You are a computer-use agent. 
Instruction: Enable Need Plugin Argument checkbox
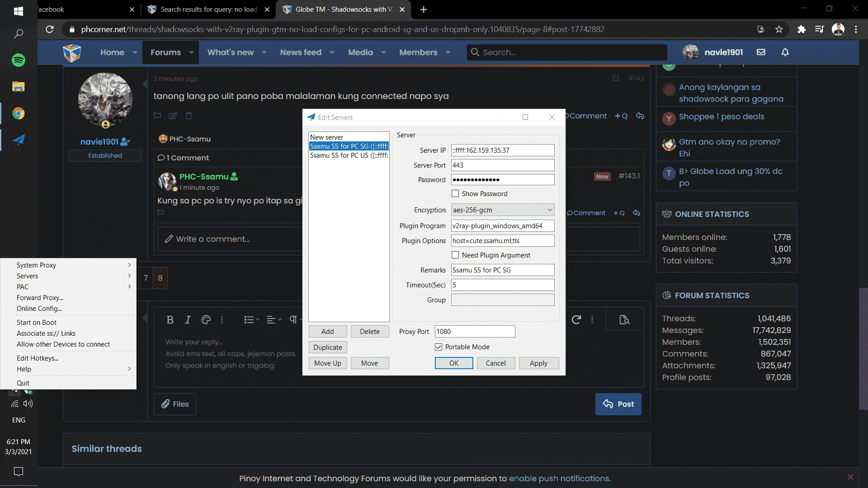tap(455, 255)
